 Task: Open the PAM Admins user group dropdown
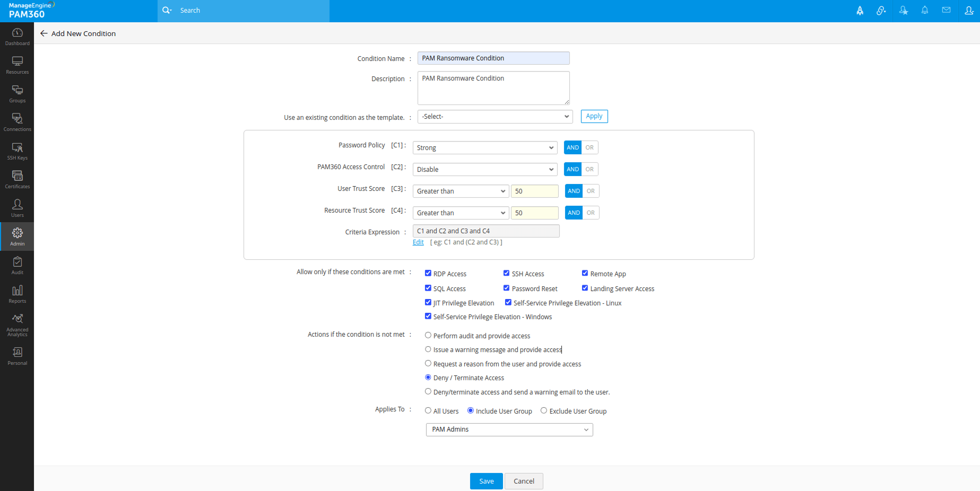click(509, 429)
